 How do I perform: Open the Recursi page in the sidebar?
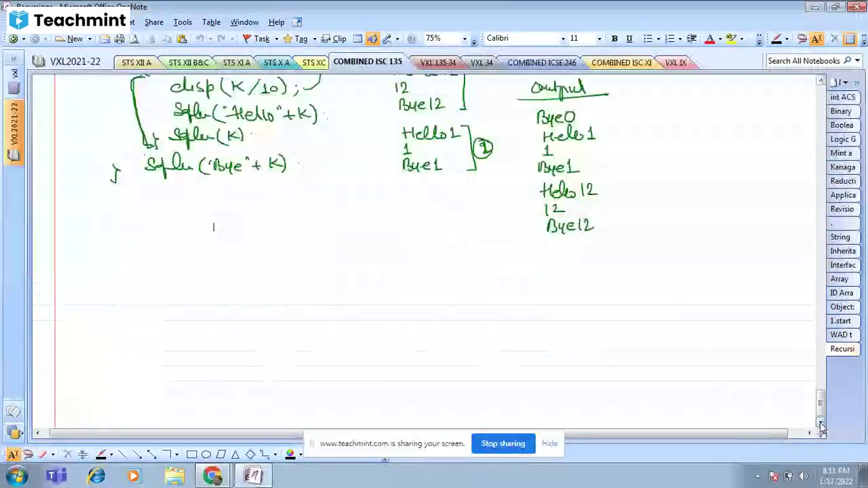(842, 348)
